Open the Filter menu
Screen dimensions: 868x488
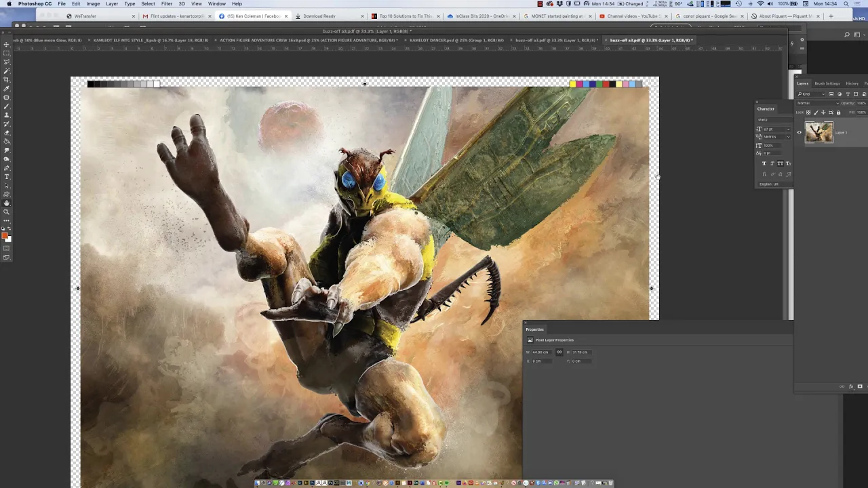click(167, 4)
